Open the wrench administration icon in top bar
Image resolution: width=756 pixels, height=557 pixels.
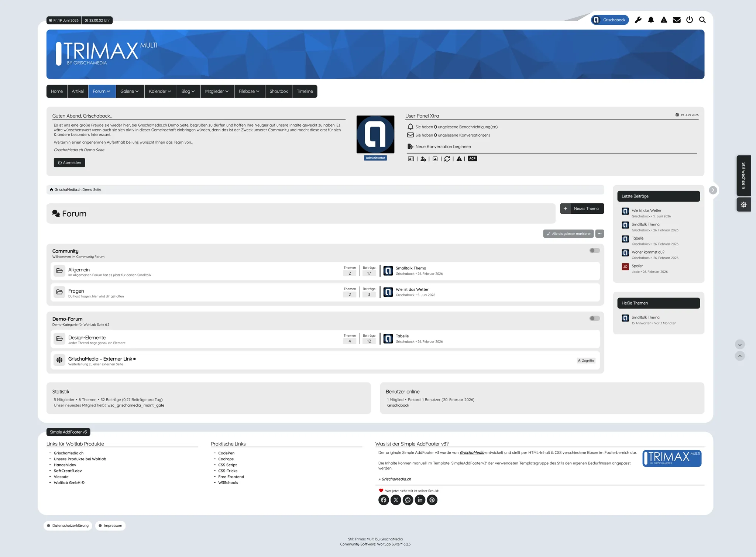(638, 20)
